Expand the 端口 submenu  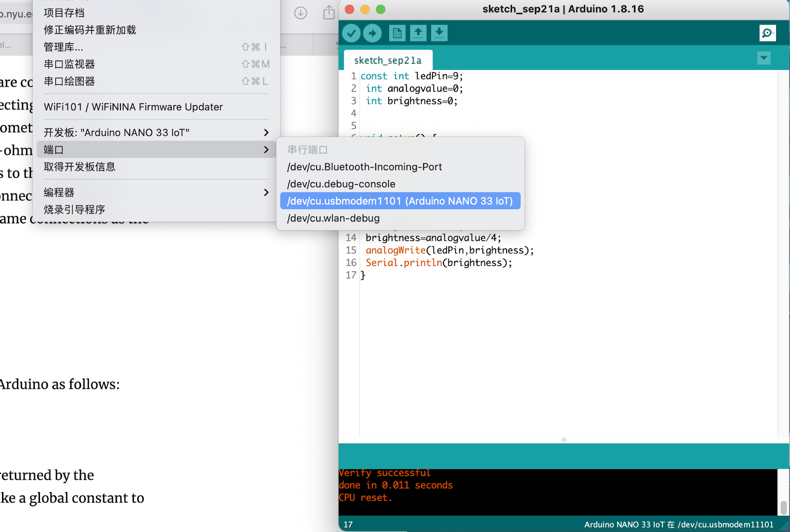point(156,150)
